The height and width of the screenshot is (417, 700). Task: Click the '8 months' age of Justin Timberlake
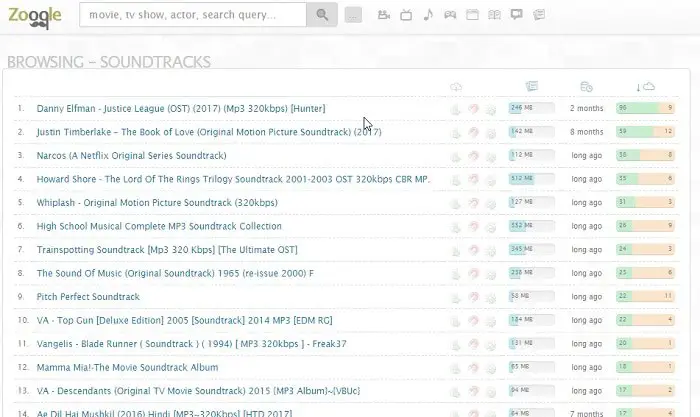(x=587, y=132)
